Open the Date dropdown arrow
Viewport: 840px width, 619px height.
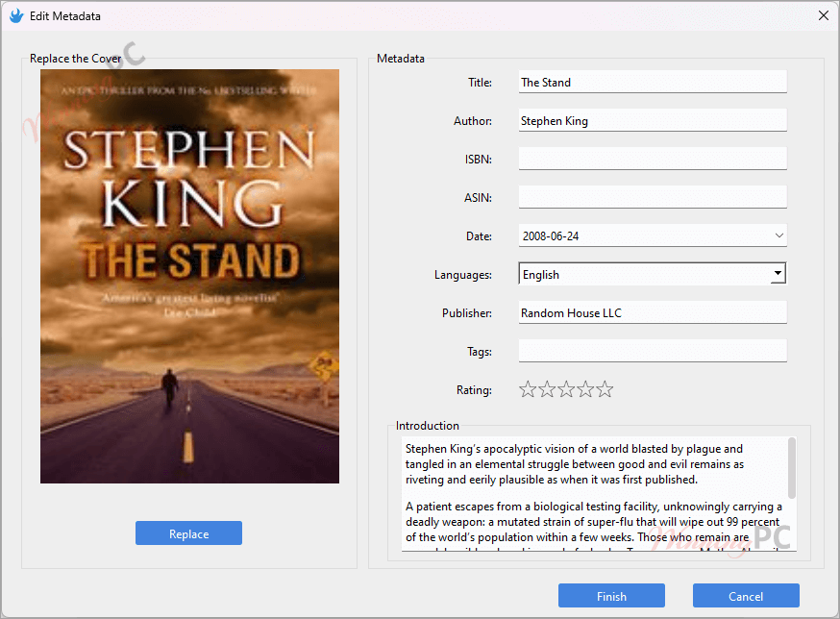[x=778, y=235]
